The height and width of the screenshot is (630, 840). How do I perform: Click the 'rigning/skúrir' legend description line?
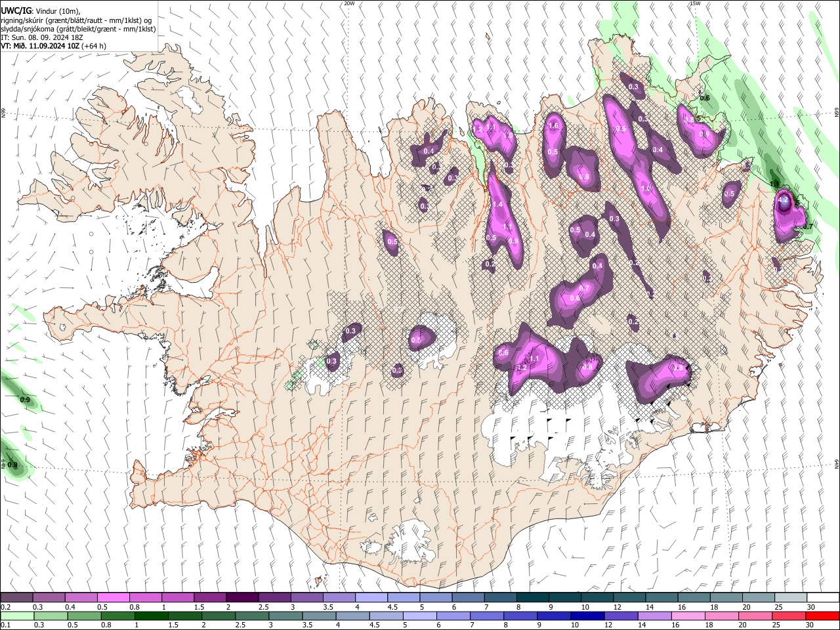pyautogui.click(x=76, y=20)
